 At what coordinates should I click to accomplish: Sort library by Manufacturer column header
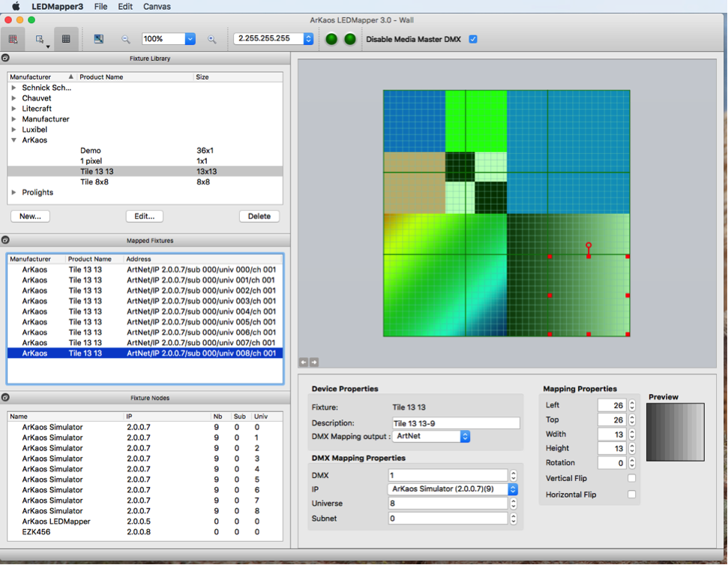pyautogui.click(x=41, y=77)
